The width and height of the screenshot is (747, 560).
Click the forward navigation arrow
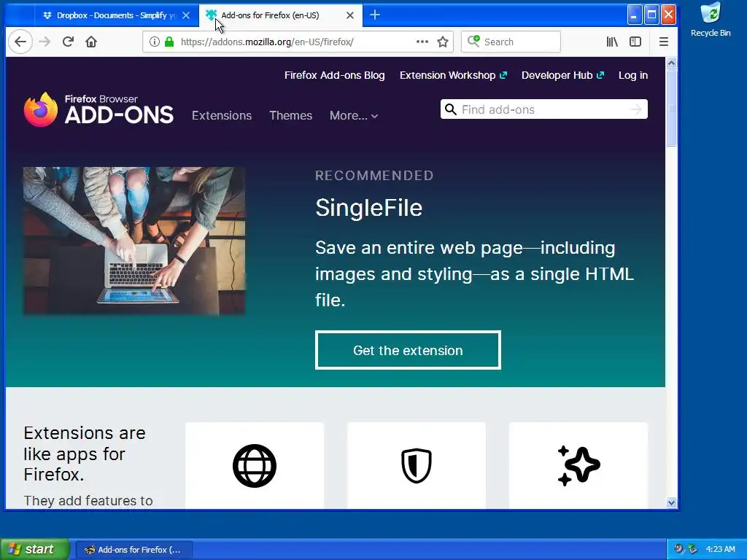tap(44, 42)
